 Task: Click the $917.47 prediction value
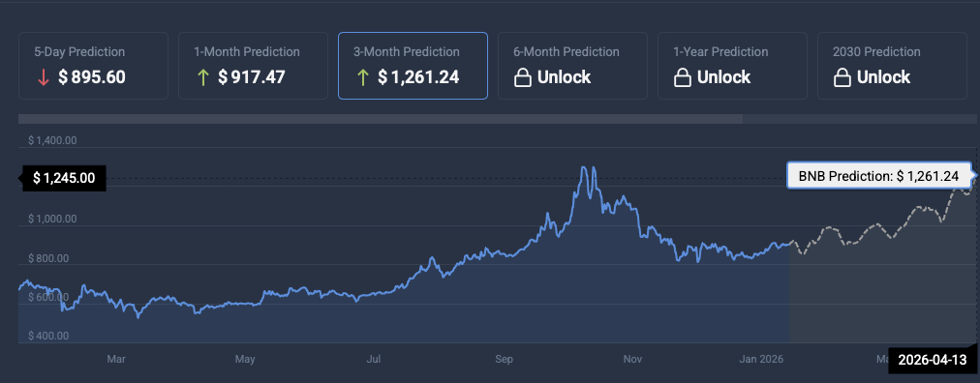[251, 77]
